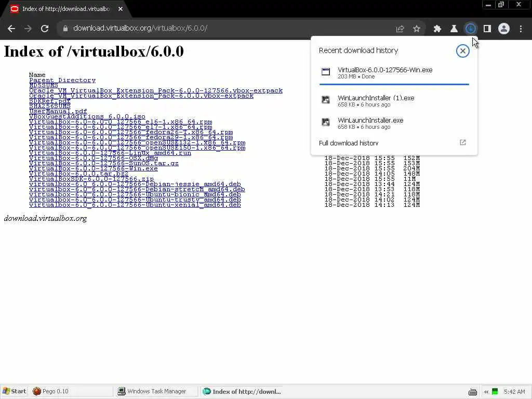Open Full download history external link icon
This screenshot has height=399, width=532.
pyautogui.click(x=463, y=142)
